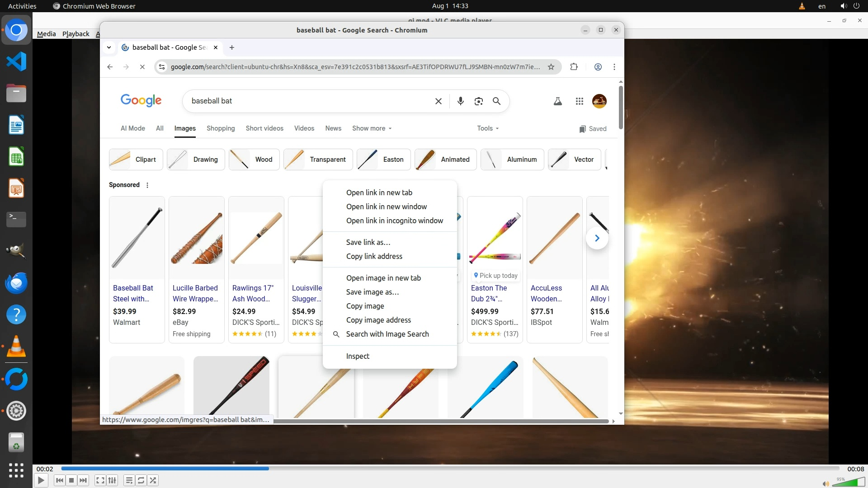Viewport: 868px width, 488px height.
Task: Bookmark page with the star icon
Action: [x=551, y=67]
